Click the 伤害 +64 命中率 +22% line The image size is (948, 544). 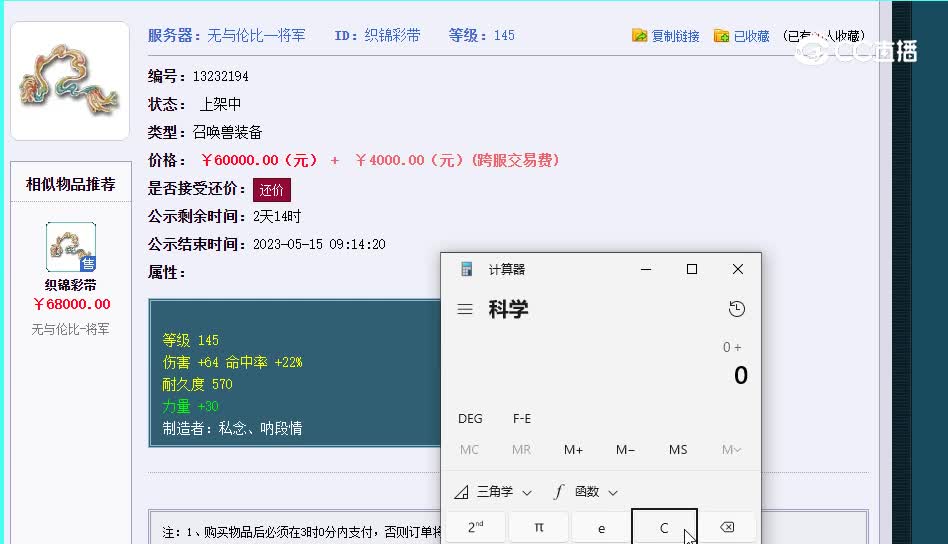tap(232, 362)
